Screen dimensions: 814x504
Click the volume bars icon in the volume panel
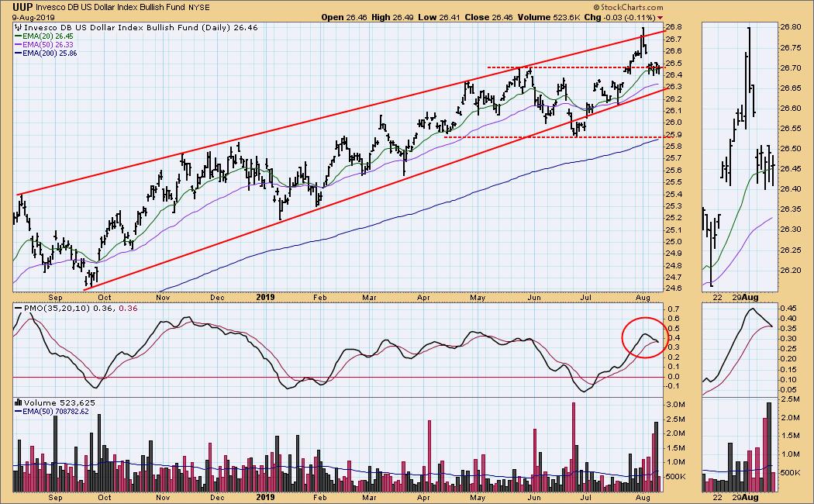(x=19, y=402)
